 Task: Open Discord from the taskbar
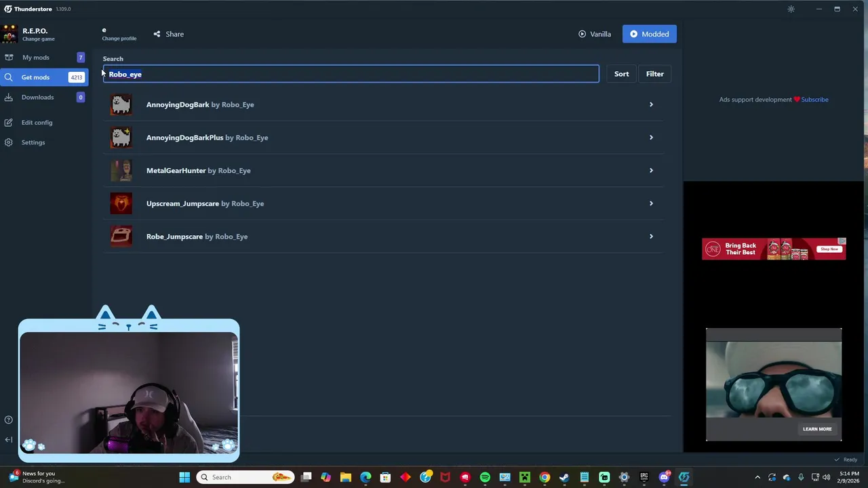click(664, 477)
